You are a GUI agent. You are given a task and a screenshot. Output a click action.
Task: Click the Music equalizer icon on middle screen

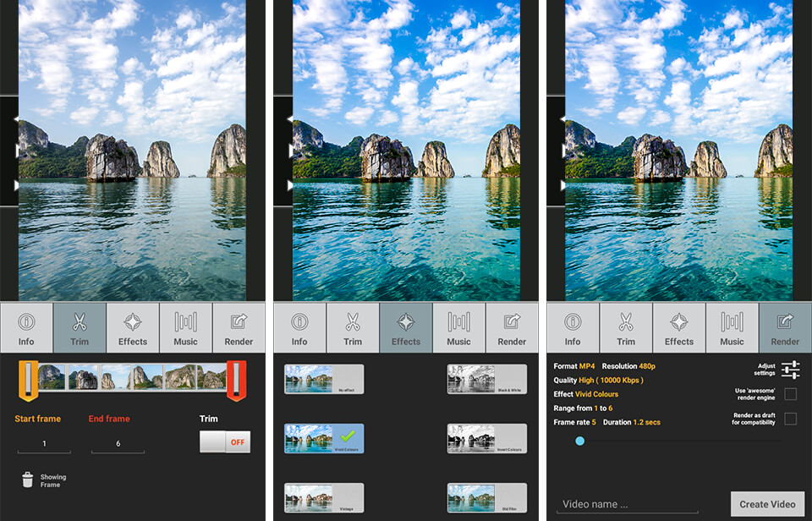click(x=458, y=327)
